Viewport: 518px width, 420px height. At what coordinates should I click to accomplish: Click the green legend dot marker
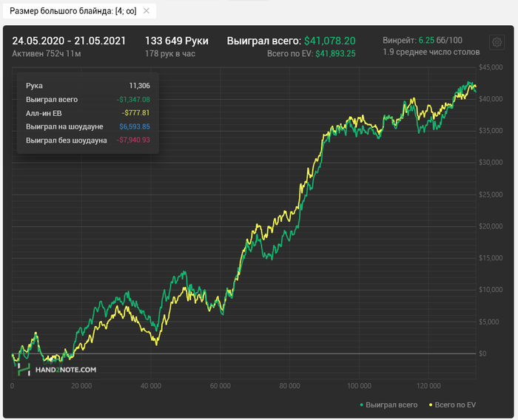click(361, 405)
